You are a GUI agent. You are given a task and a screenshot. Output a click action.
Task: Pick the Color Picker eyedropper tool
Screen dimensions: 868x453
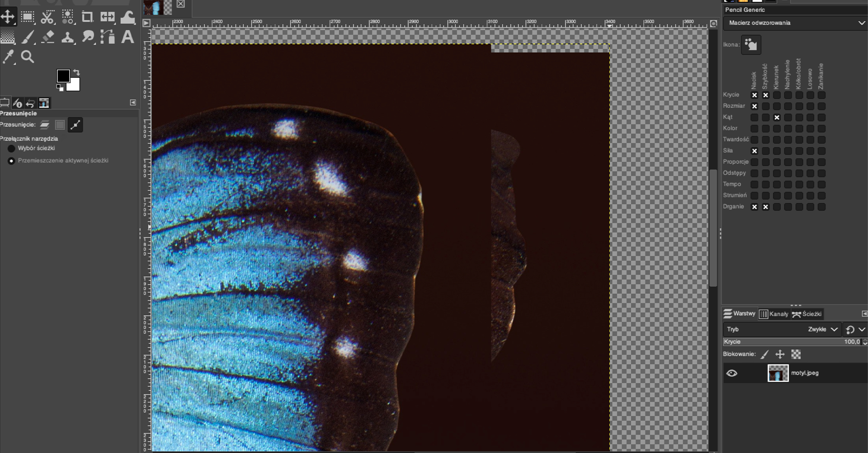tap(8, 57)
